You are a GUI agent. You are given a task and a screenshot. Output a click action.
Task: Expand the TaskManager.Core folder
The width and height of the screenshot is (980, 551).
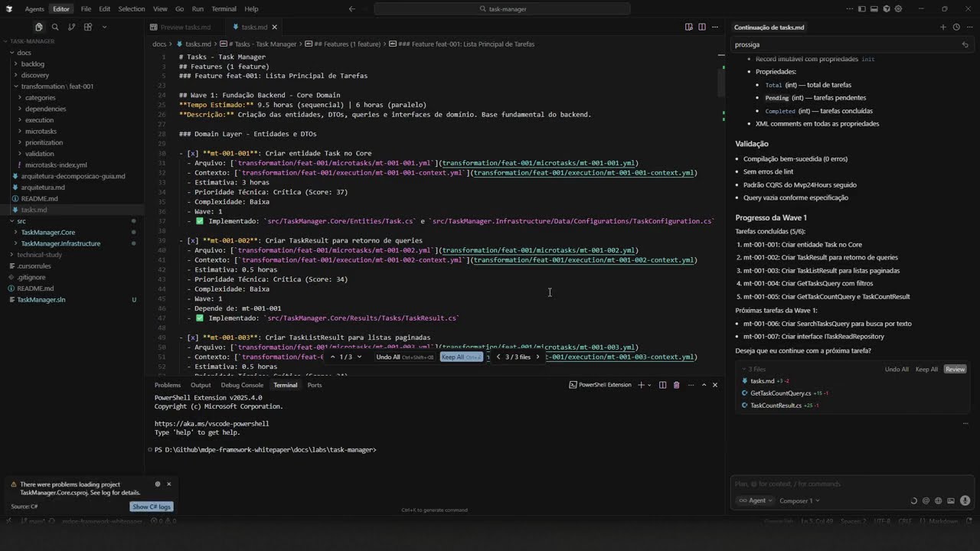48,232
